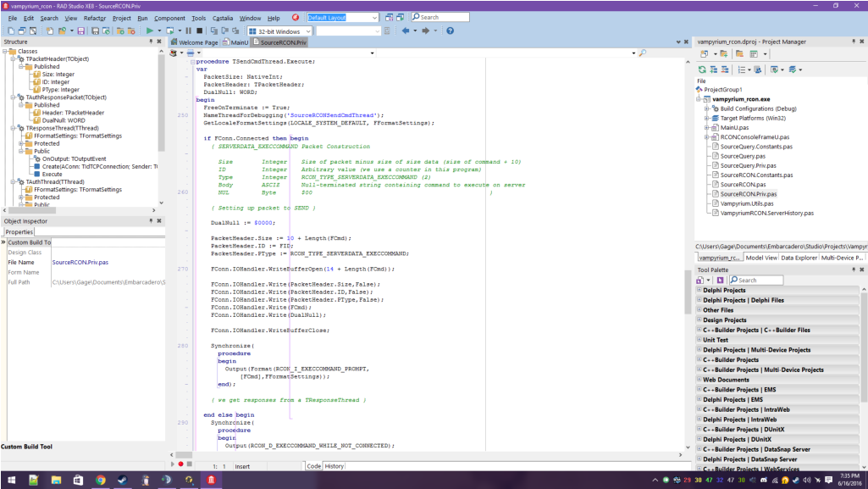The height and width of the screenshot is (489, 868).
Task: Click Expand All icon in Project Manager
Action: tap(714, 69)
